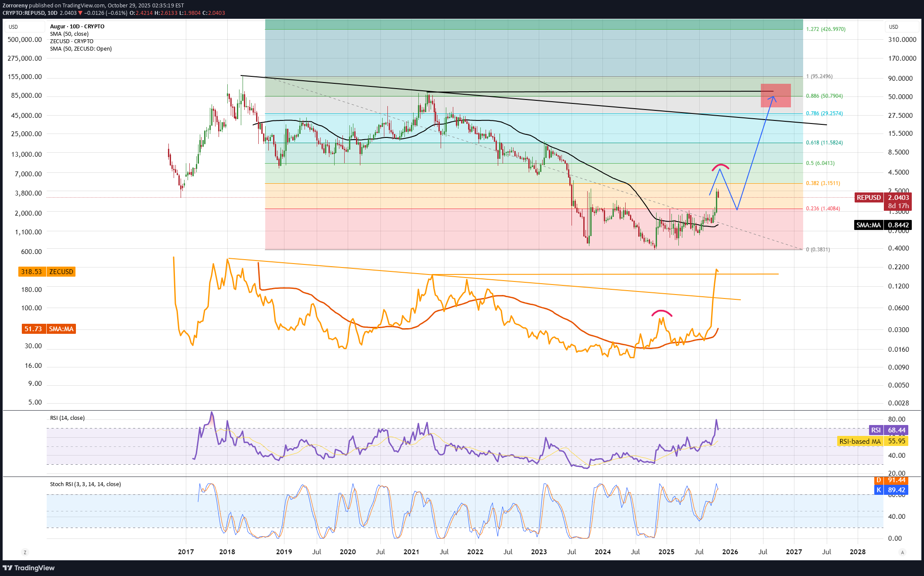Click the TradingView logo in footer
The width and height of the screenshot is (924, 576).
click(29, 568)
